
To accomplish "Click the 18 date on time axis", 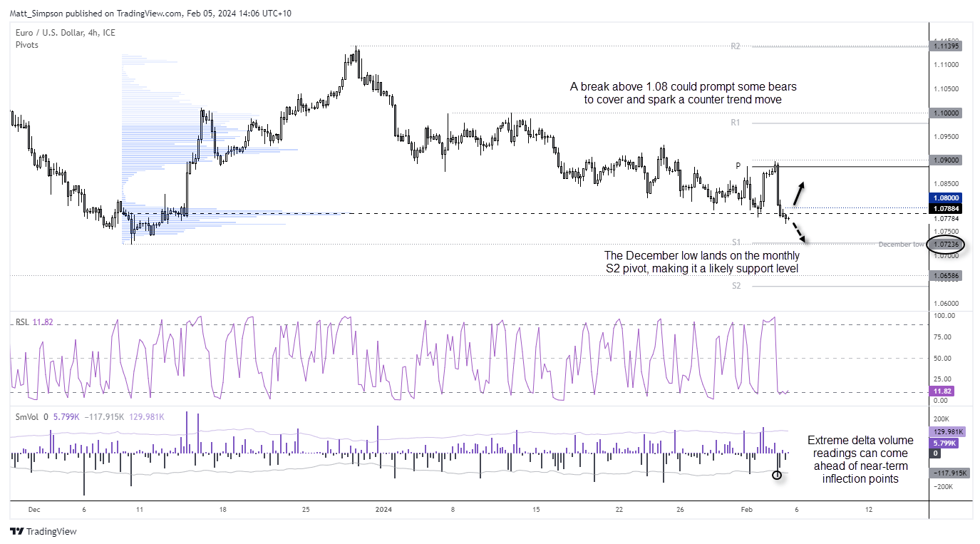I will [222, 510].
